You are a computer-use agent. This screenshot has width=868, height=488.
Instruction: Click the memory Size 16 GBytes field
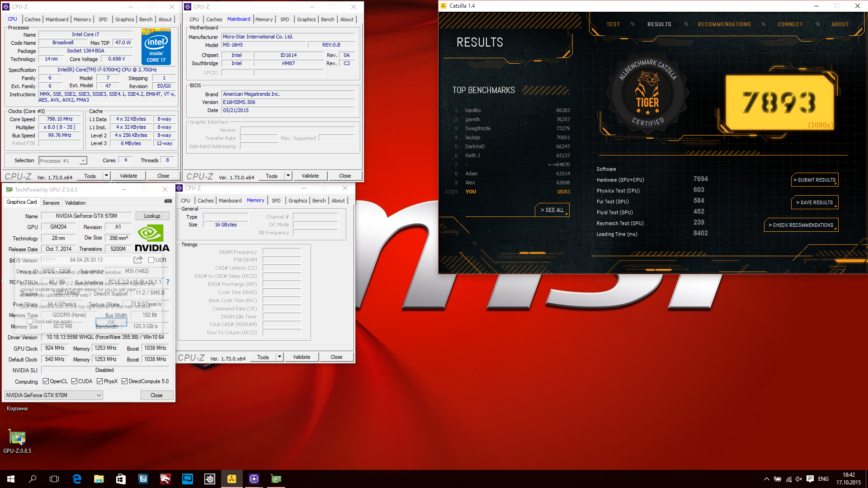pyautogui.click(x=226, y=225)
